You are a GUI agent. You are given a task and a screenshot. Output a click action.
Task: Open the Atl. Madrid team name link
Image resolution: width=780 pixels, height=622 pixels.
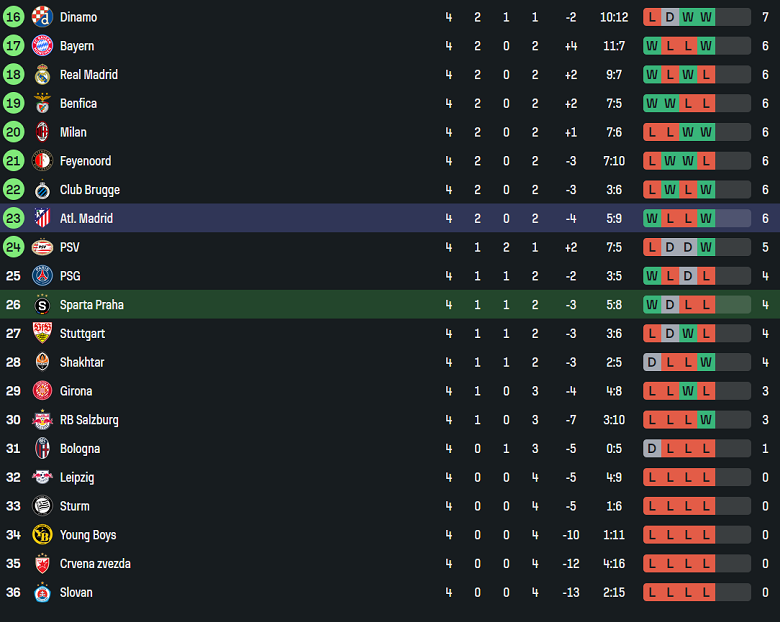point(86,219)
